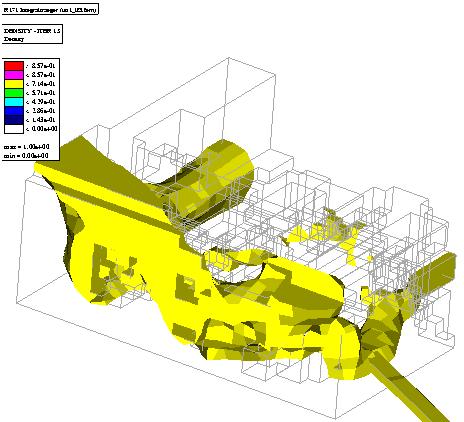Click the Density subtitle text
464x422 pixels.
pos(14,39)
